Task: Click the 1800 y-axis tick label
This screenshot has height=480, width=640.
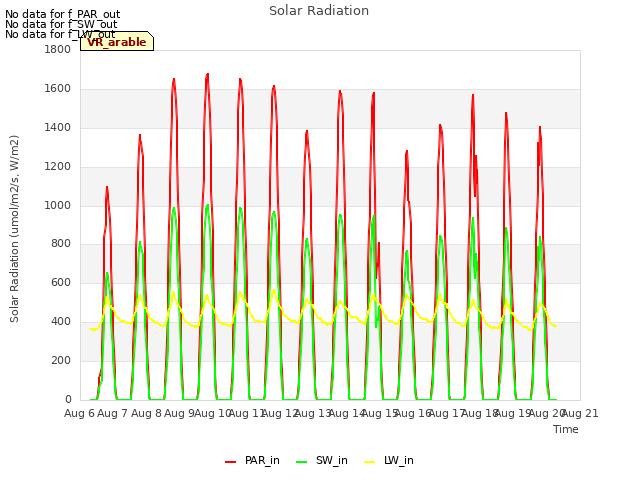Action: tap(58, 49)
